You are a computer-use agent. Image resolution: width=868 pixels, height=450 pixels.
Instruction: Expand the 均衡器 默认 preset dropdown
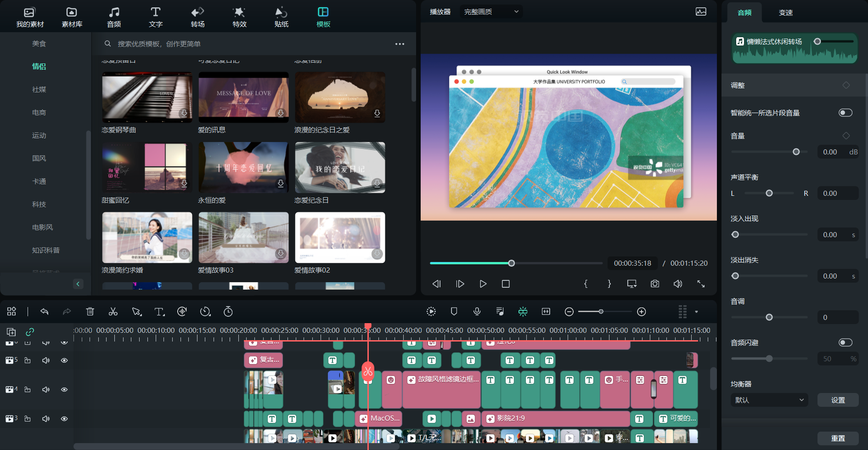point(769,400)
